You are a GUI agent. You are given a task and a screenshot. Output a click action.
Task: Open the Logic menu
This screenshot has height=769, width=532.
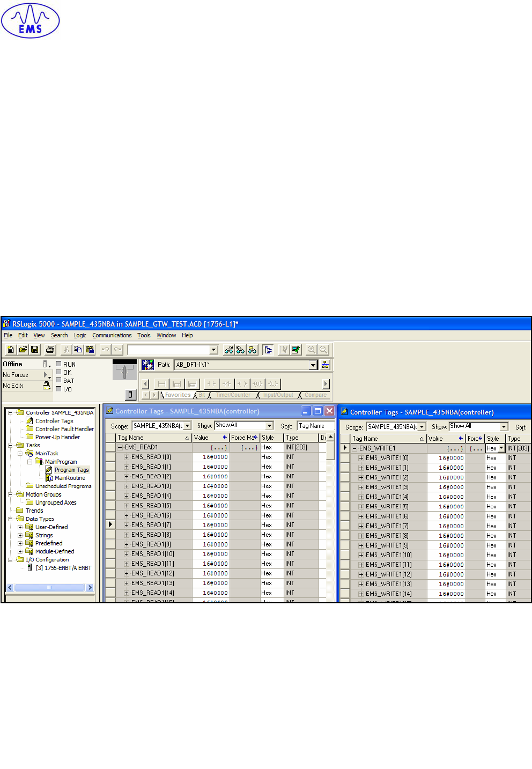(x=80, y=335)
